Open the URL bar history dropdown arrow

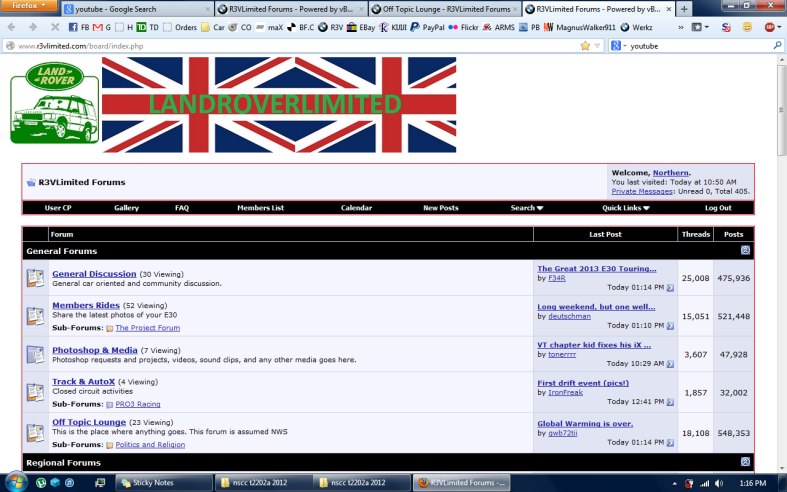pyautogui.click(x=597, y=46)
